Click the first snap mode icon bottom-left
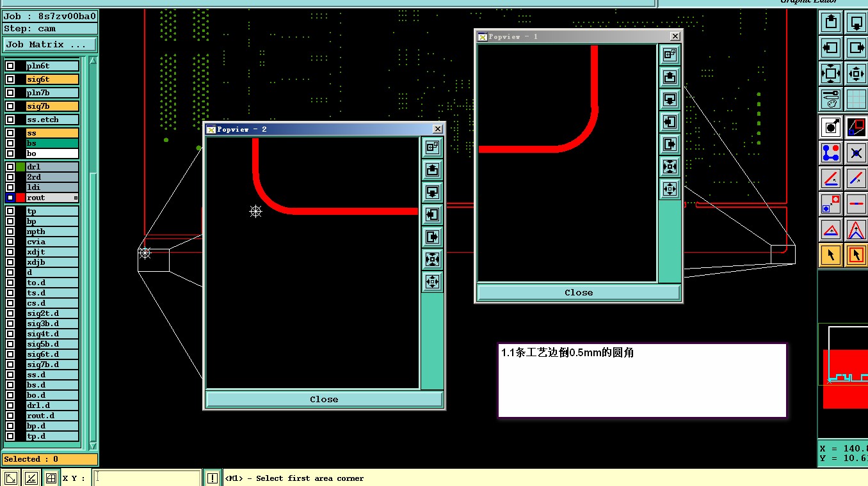Screen dimensions: 868x486 click(x=10, y=478)
